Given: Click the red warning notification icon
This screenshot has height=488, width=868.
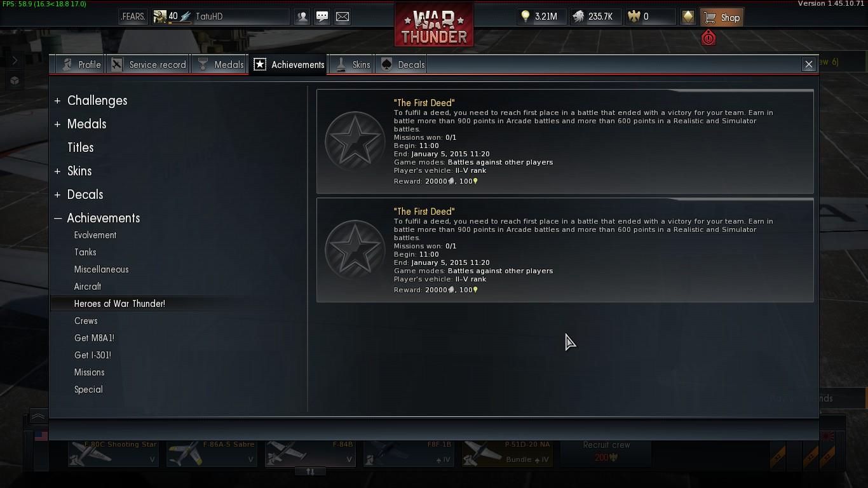Looking at the screenshot, I should 709,38.
